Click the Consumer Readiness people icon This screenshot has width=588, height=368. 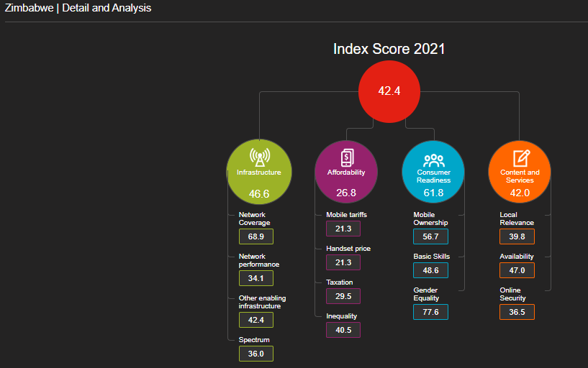click(x=433, y=160)
